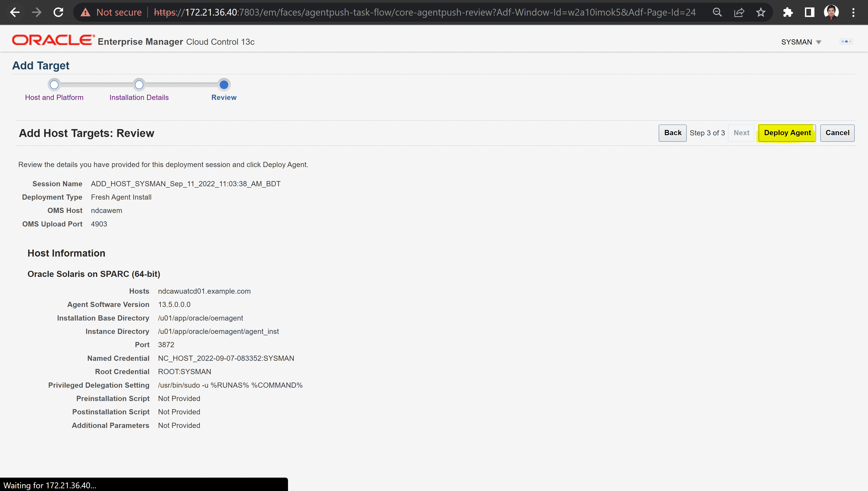868x491 pixels.
Task: Click root credential ROOT:SYSMAN
Action: click(184, 372)
